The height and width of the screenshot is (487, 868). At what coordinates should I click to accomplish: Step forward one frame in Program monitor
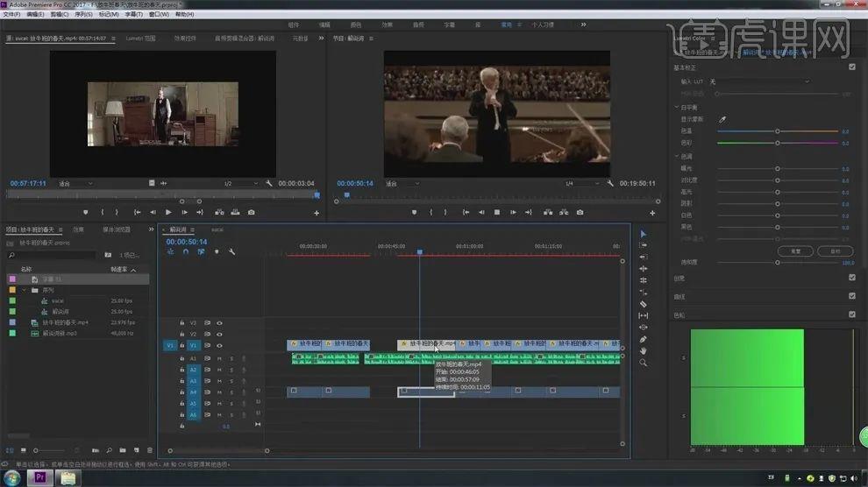pyautogui.click(x=513, y=212)
